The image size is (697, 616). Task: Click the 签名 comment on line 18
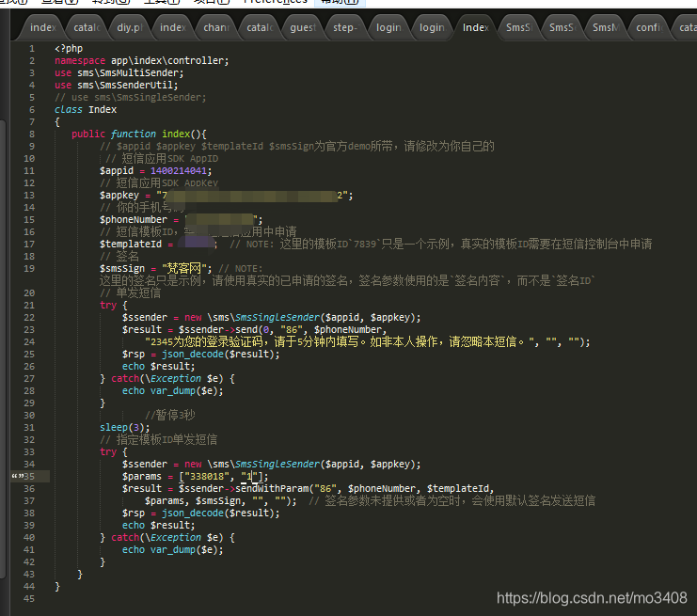(x=119, y=256)
